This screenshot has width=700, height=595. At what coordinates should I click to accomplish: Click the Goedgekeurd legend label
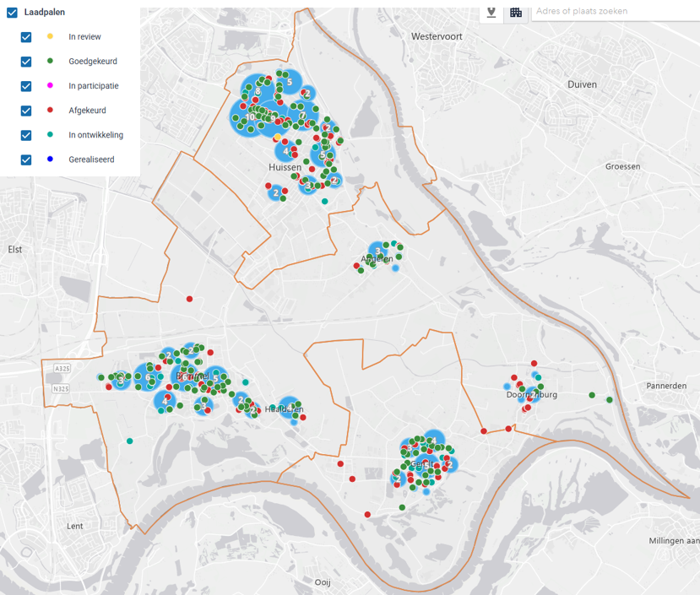[93, 62]
